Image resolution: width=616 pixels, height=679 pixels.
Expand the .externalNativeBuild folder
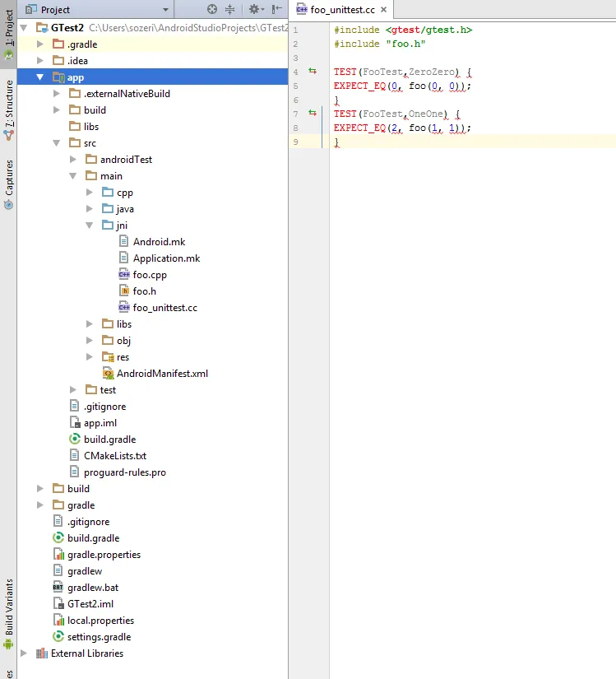pos(57,94)
